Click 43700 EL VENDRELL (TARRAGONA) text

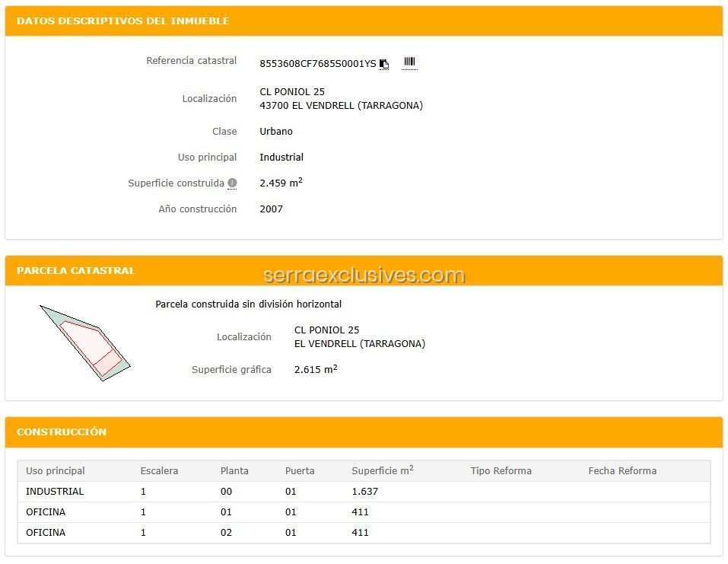click(x=342, y=106)
